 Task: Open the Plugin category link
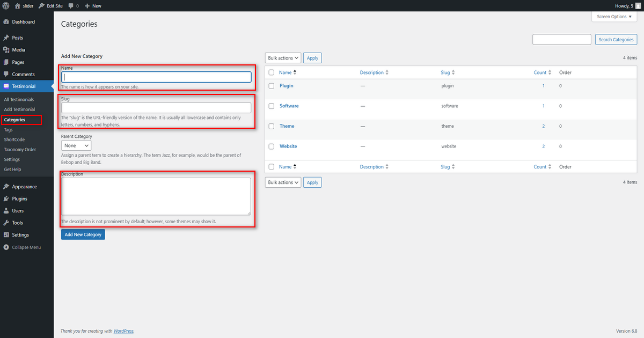[287, 86]
